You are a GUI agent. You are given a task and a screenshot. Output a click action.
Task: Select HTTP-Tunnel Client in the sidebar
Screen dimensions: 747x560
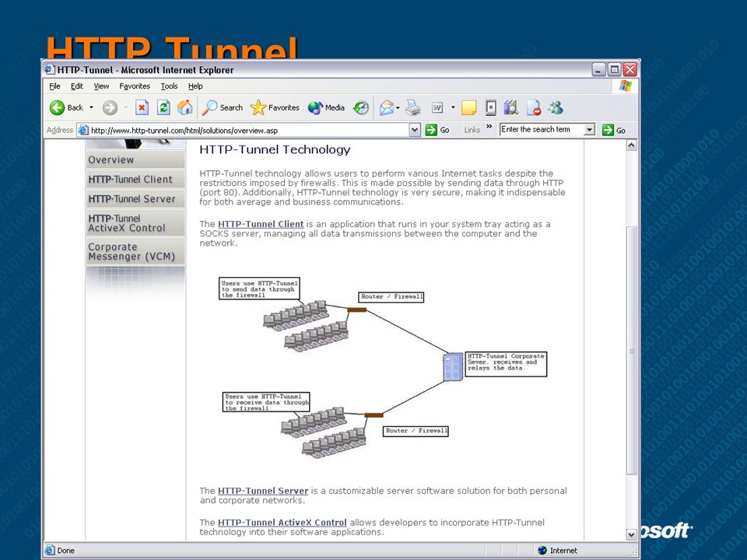[x=135, y=179]
